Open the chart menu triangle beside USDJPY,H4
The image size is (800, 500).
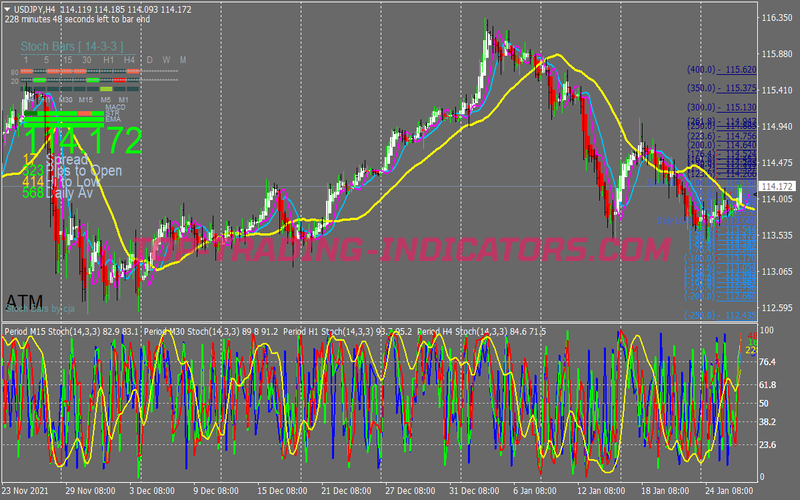click(x=7, y=9)
